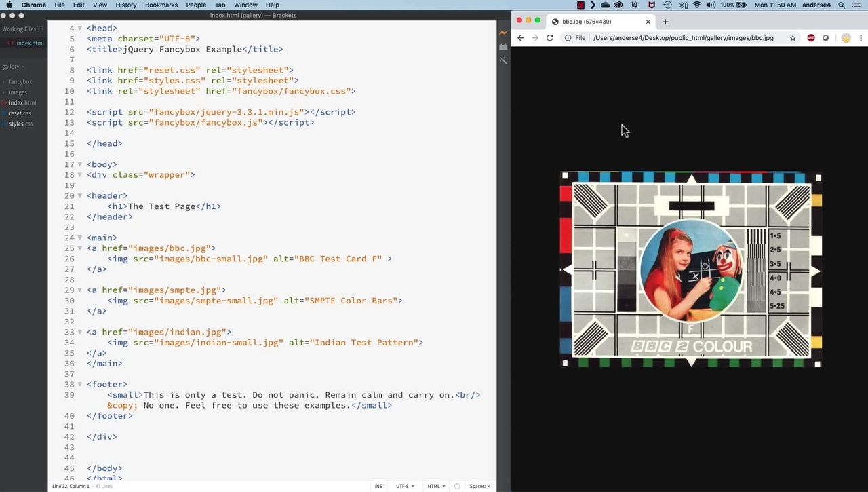
Task: Click Creative Cloud icon in menu bar
Action: click(x=618, y=5)
